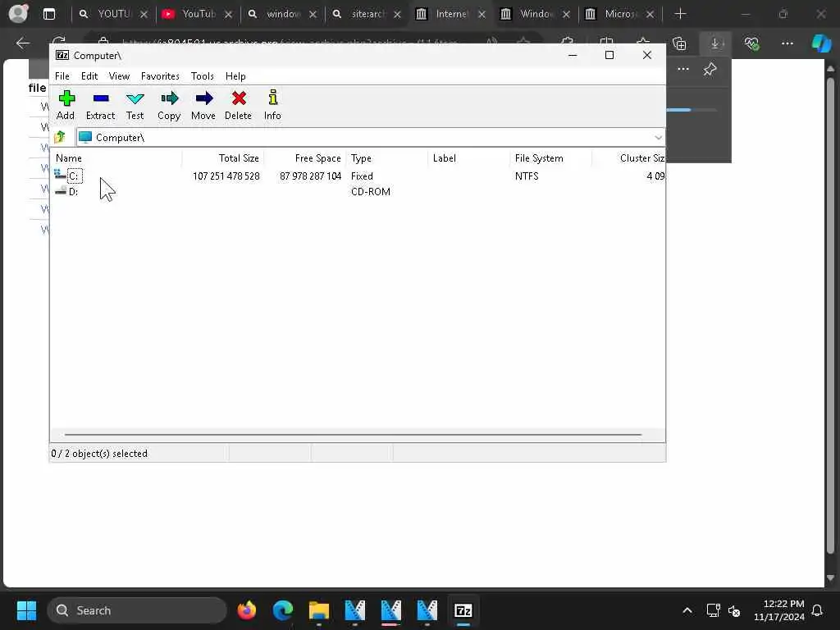
Task: Sort by the Name column header
Action: click(116, 158)
